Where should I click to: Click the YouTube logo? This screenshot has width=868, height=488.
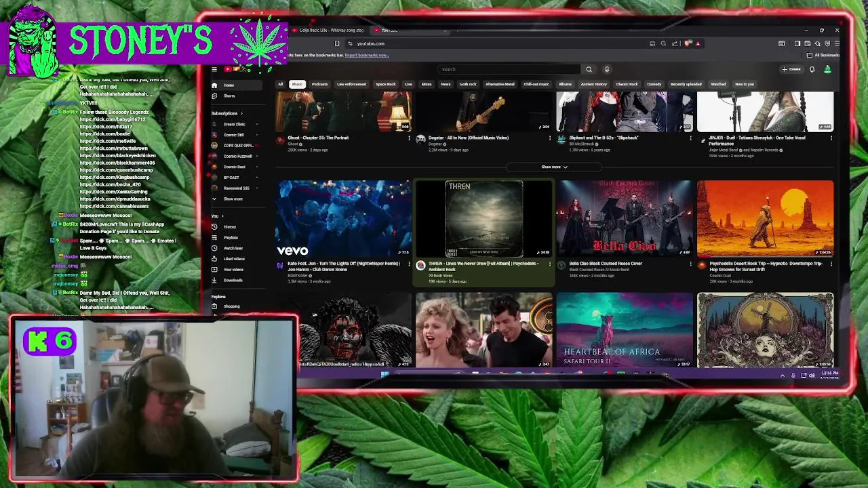pos(236,69)
